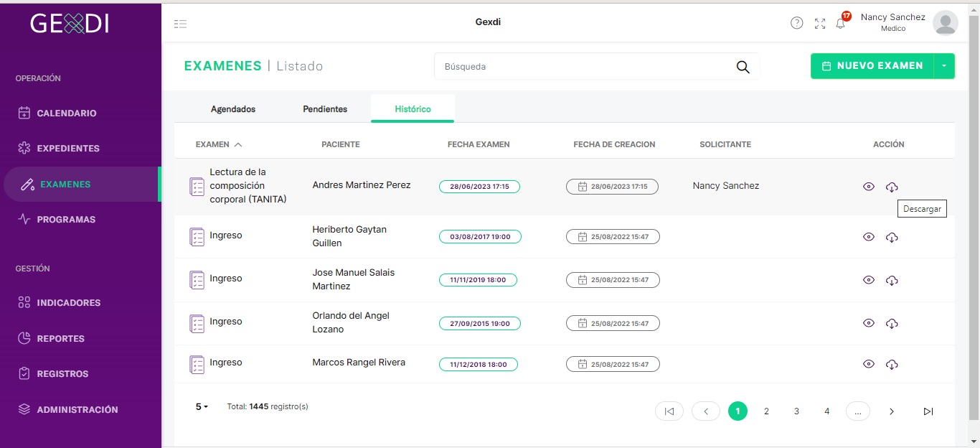Go to page 3
Image resolution: width=980 pixels, height=448 pixels.
tap(796, 411)
